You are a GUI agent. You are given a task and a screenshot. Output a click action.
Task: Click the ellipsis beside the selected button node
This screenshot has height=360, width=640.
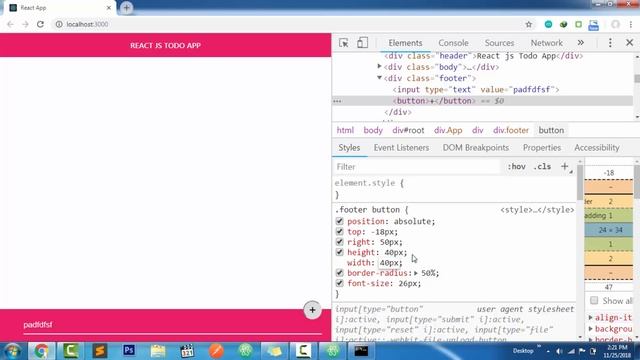[337, 101]
